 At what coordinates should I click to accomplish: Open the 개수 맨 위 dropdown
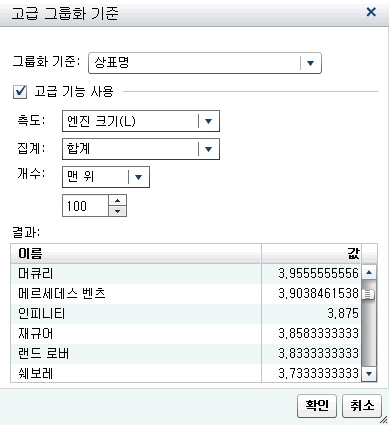106,177
